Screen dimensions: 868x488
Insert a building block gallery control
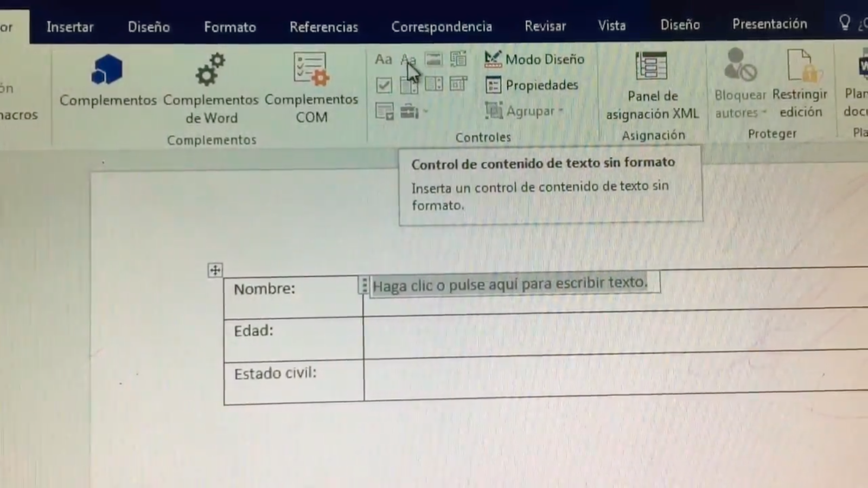pos(458,59)
